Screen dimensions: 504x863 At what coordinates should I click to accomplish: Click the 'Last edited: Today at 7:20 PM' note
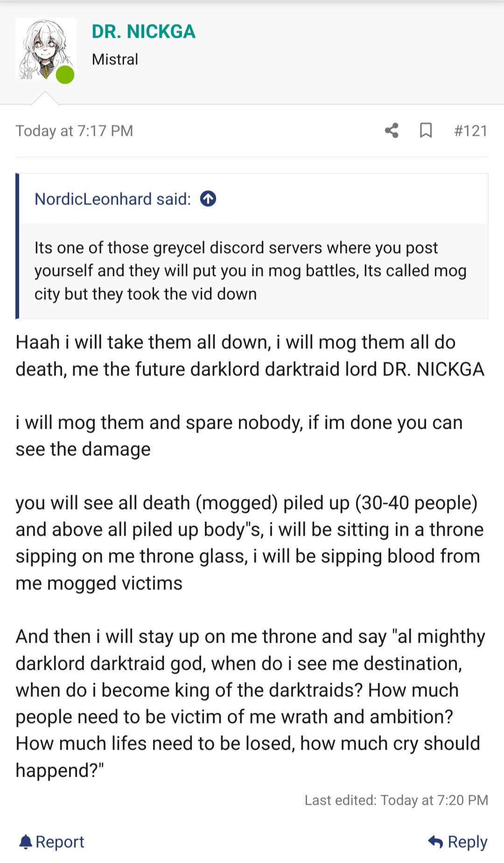[x=396, y=800]
